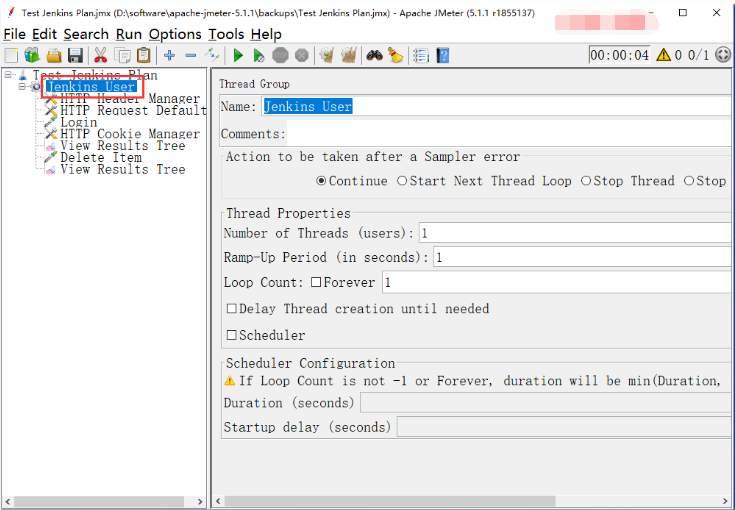This screenshot has height=510, width=735.
Task: Collapse the Jenkins User thread group
Action: click(22, 86)
